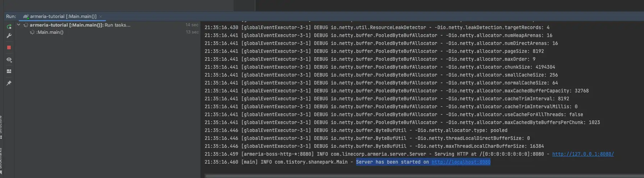644x178 pixels.
Task: Select the :Main.main() task row
Action: point(108,32)
